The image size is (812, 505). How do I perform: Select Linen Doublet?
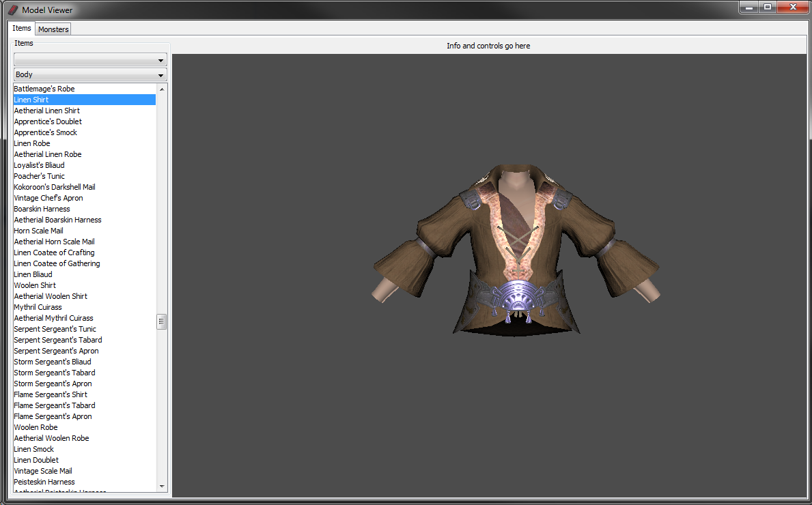[85, 460]
